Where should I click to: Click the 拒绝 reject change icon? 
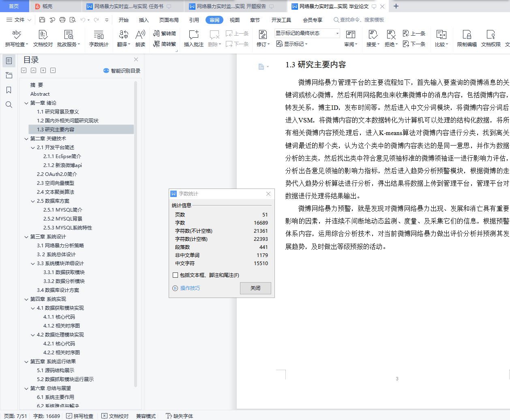pyautogui.click(x=391, y=39)
